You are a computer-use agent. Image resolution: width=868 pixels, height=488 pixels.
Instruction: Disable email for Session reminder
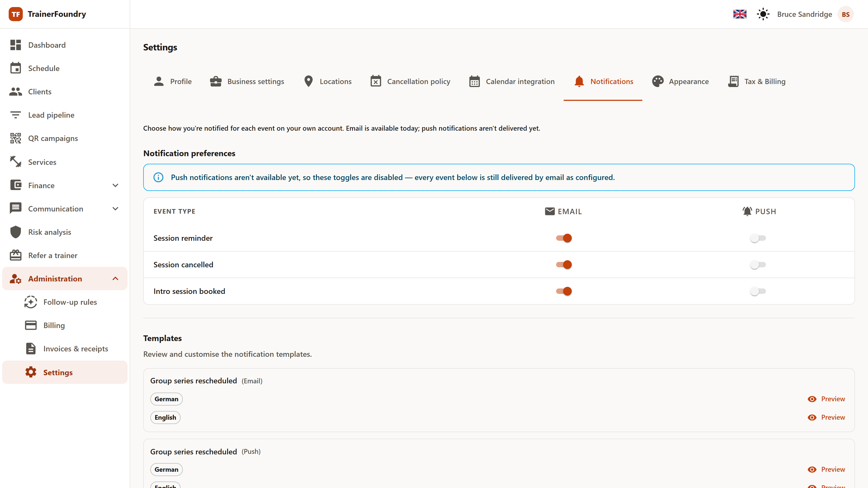(x=564, y=238)
